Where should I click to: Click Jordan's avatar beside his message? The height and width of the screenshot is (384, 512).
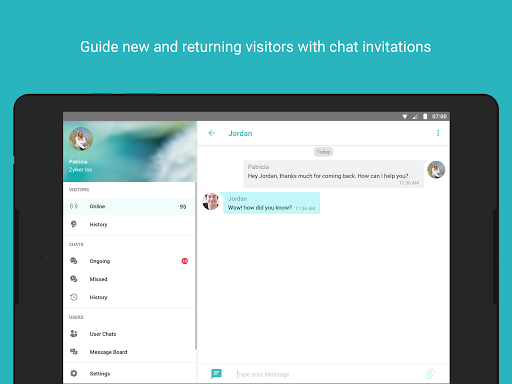point(211,201)
